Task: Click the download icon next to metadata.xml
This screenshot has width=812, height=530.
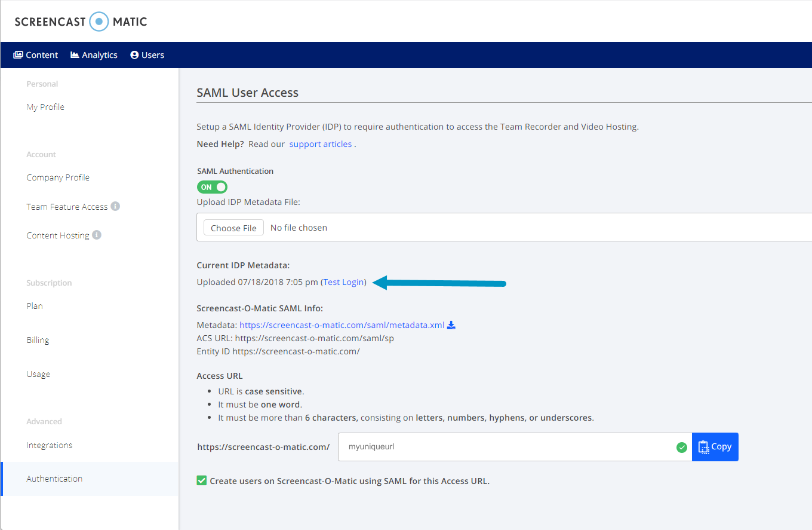Action: (451, 325)
